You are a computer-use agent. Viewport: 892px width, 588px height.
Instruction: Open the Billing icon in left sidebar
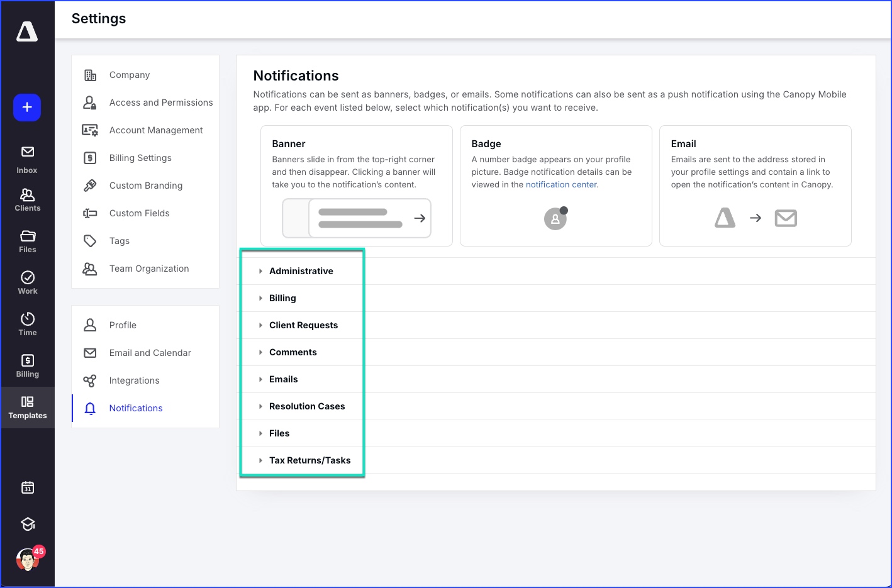pyautogui.click(x=28, y=360)
